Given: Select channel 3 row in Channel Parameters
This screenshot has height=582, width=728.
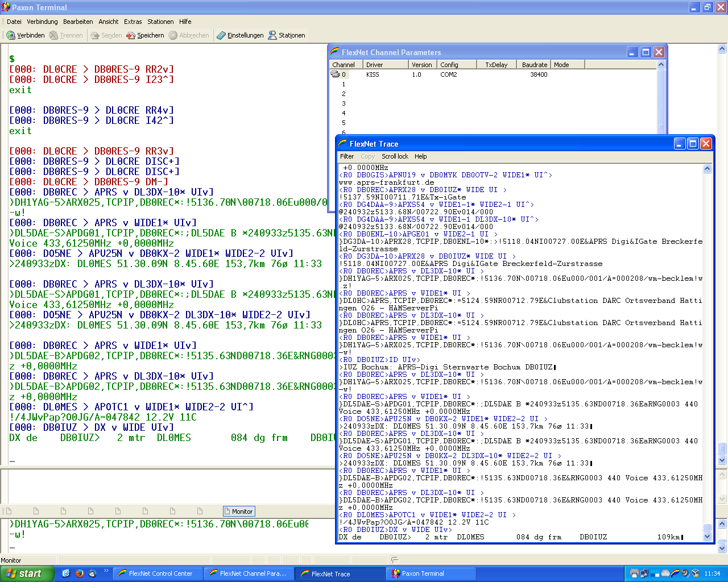Looking at the screenshot, I should click(x=344, y=103).
